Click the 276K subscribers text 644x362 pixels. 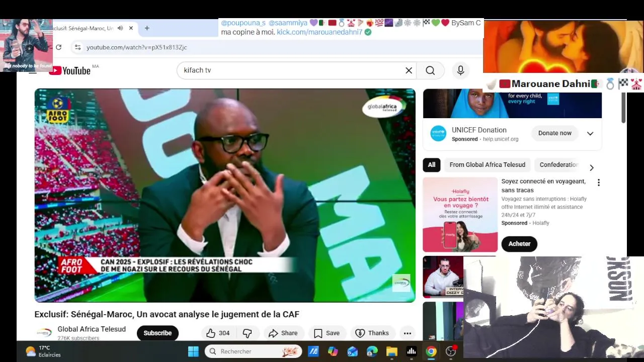[78, 338]
